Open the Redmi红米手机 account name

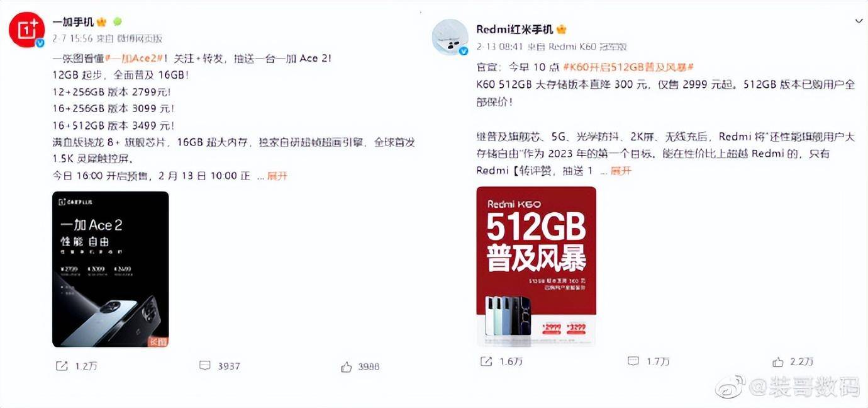click(515, 30)
